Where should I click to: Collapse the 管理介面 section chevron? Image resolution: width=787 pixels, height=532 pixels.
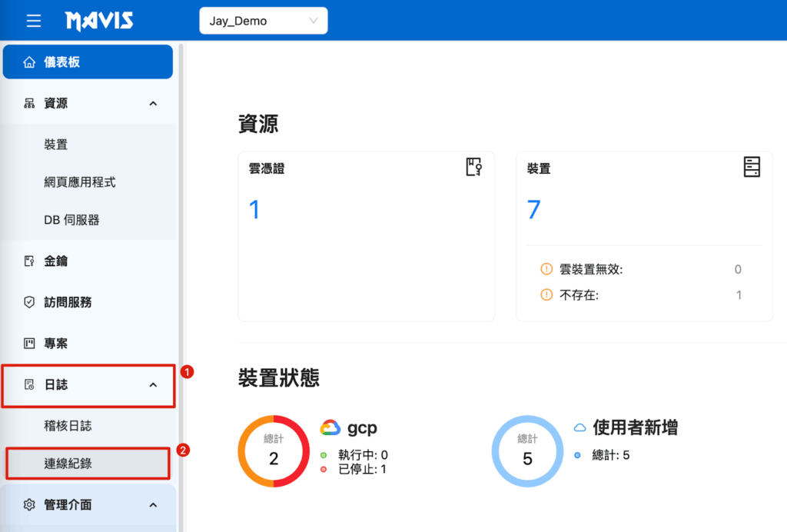click(153, 505)
